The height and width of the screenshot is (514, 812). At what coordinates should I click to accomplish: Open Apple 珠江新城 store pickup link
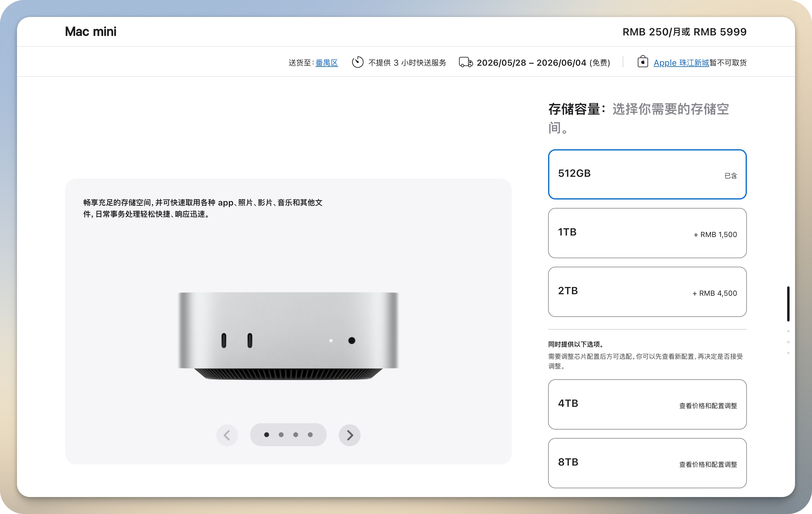click(x=681, y=63)
